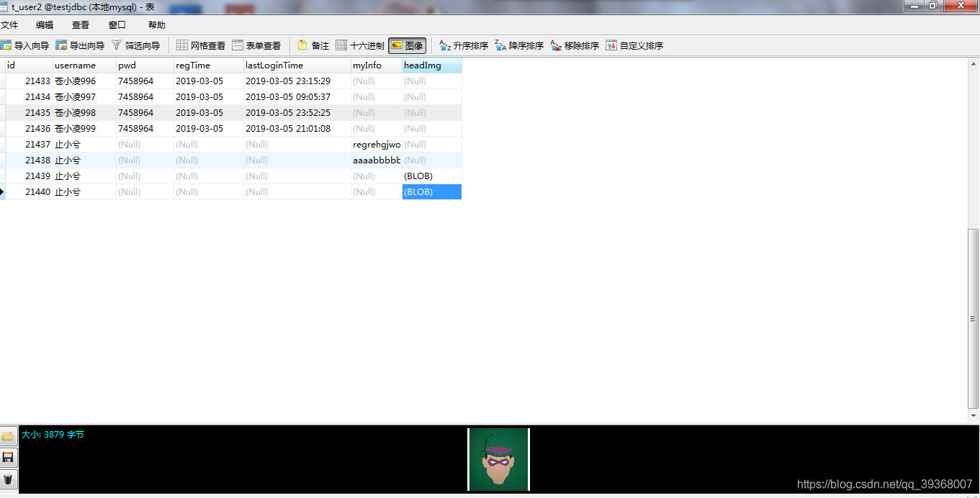Open the 查看 menu

click(79, 24)
